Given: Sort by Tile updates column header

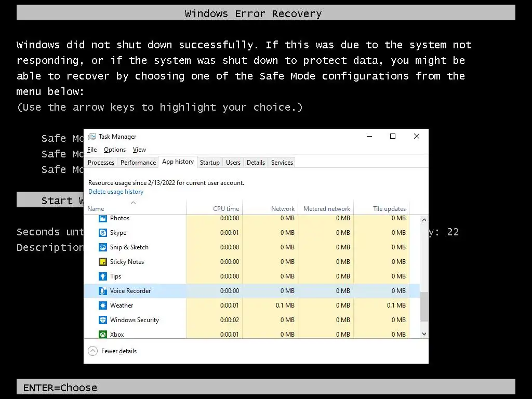Looking at the screenshot, I should click(x=381, y=207).
